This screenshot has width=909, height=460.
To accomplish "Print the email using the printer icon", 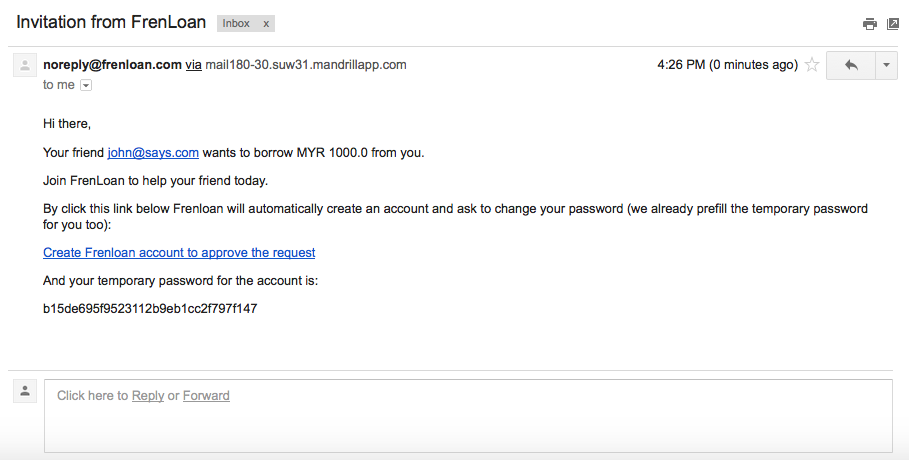I will coord(870,24).
